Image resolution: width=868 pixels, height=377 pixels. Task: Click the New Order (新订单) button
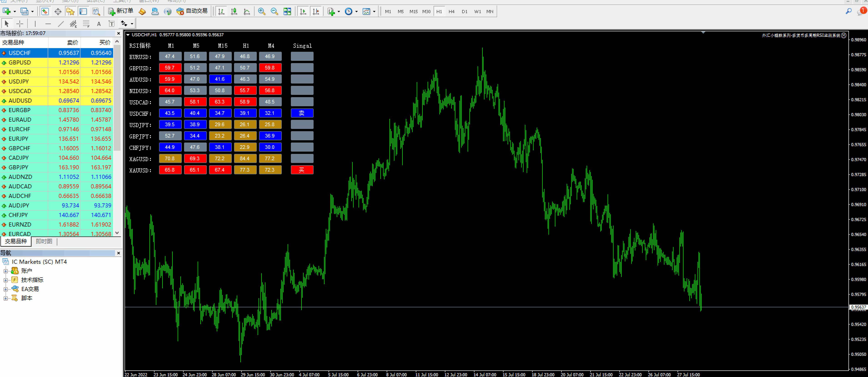pos(121,11)
